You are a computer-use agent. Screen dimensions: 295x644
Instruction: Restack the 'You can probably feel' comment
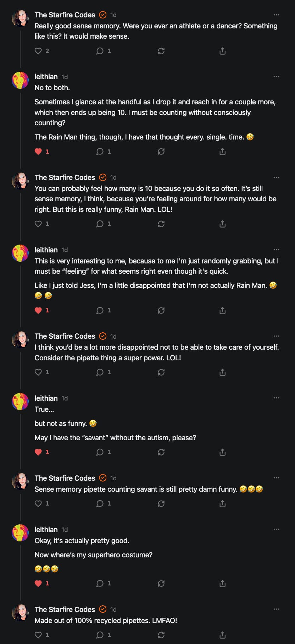[x=161, y=224]
